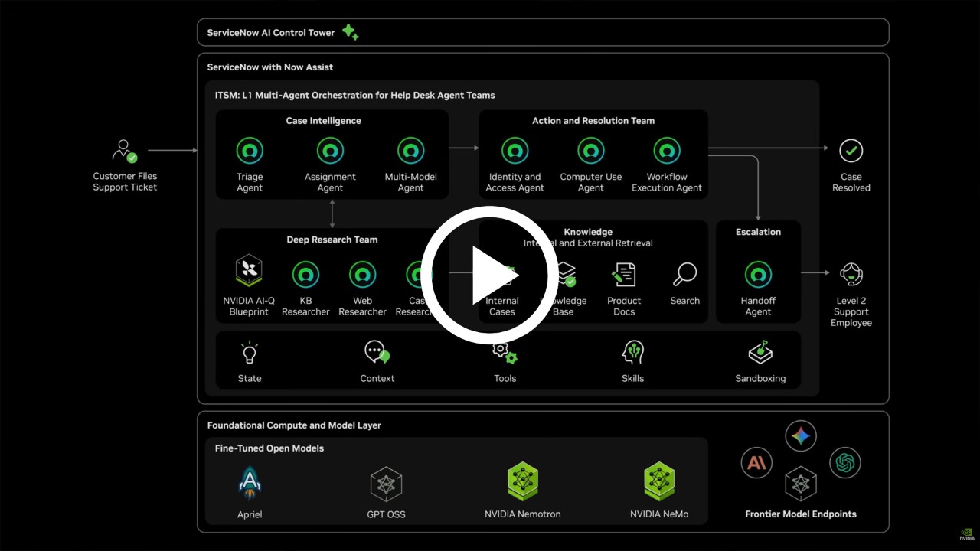Image resolution: width=980 pixels, height=551 pixels.
Task: Select the NVIDIA Nemotron icon
Action: (523, 481)
